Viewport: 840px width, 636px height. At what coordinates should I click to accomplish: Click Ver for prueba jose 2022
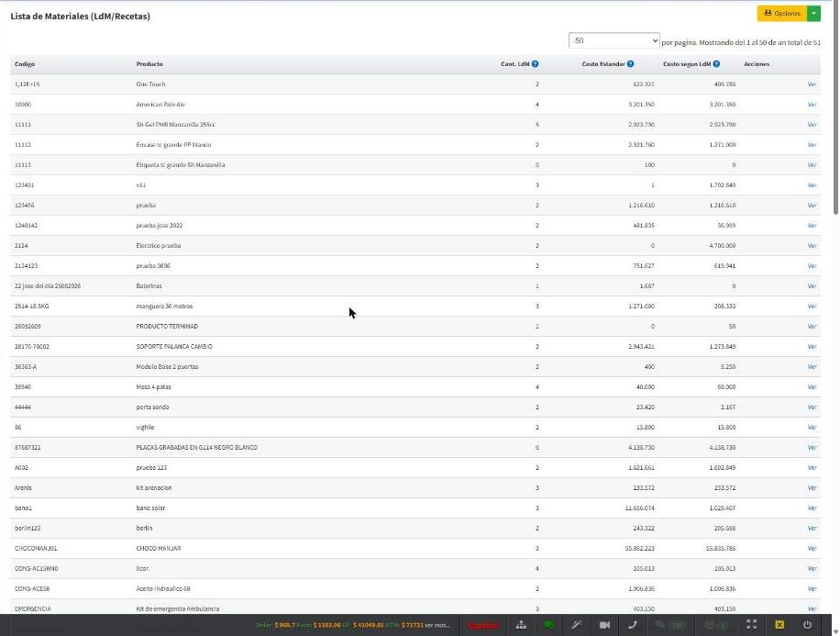(x=812, y=226)
